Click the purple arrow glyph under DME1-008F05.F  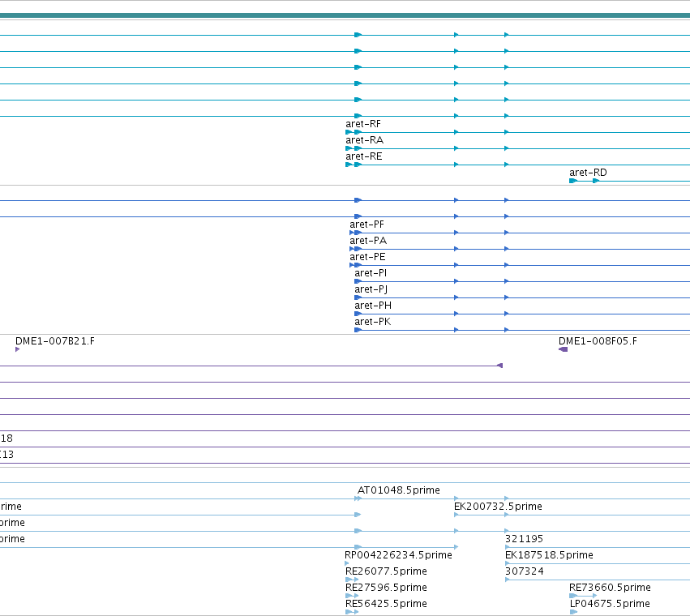tap(563, 349)
